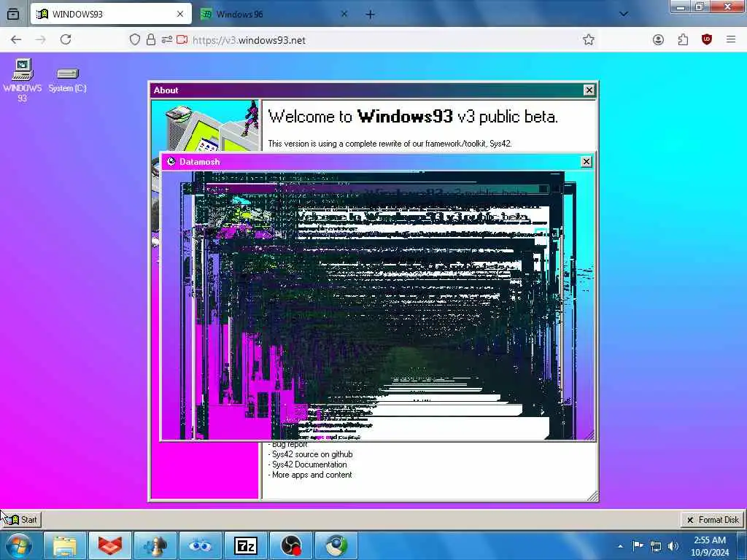Screen dimensions: 747x560
Task: Open the Bug report link
Action: click(x=290, y=445)
